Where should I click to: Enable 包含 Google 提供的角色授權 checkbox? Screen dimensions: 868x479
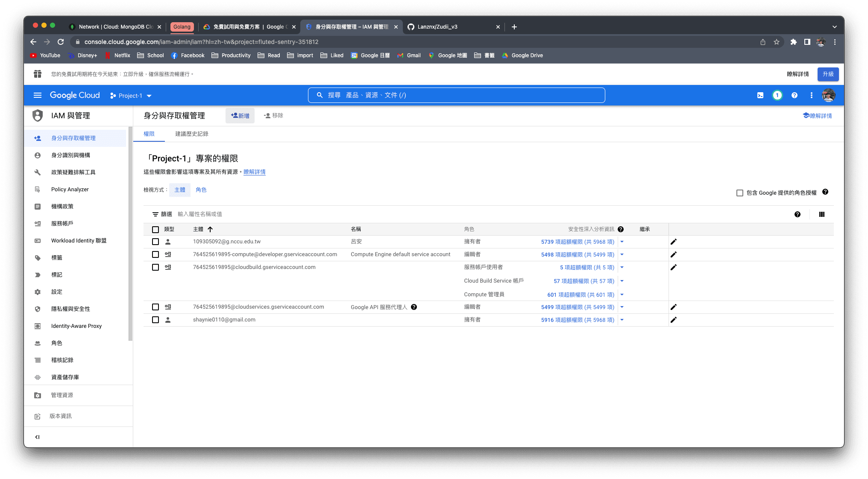(x=740, y=193)
